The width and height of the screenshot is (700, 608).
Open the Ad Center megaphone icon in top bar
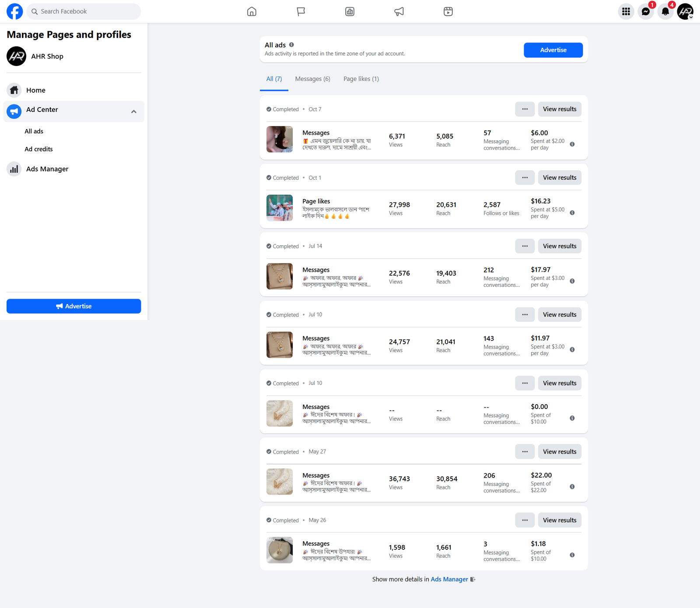pos(399,11)
